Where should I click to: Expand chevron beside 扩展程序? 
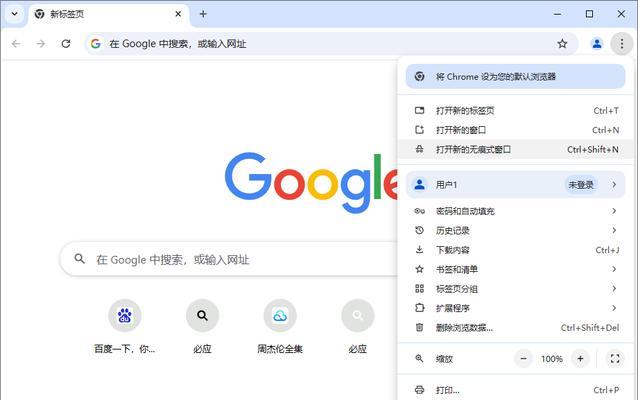tap(614, 308)
